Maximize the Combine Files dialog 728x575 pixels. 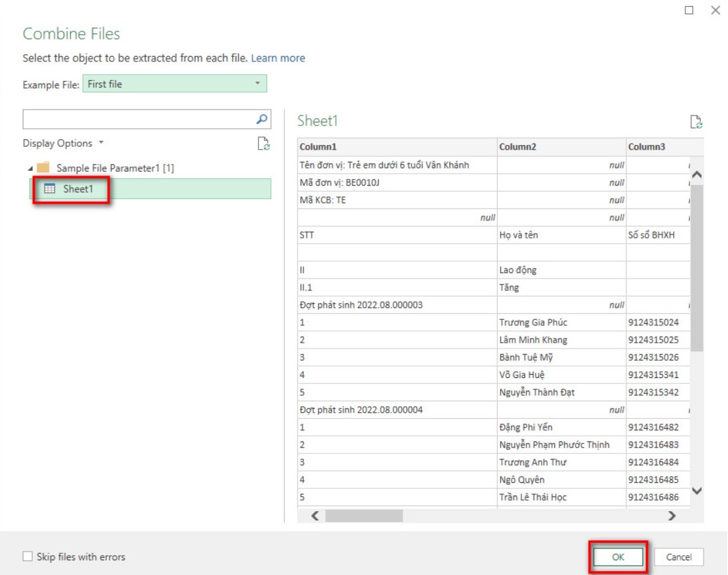pyautogui.click(x=689, y=10)
